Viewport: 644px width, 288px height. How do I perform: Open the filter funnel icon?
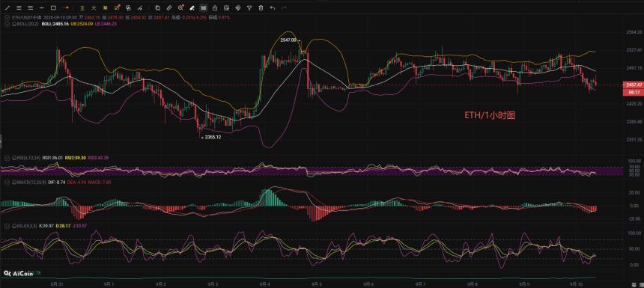pos(249,7)
